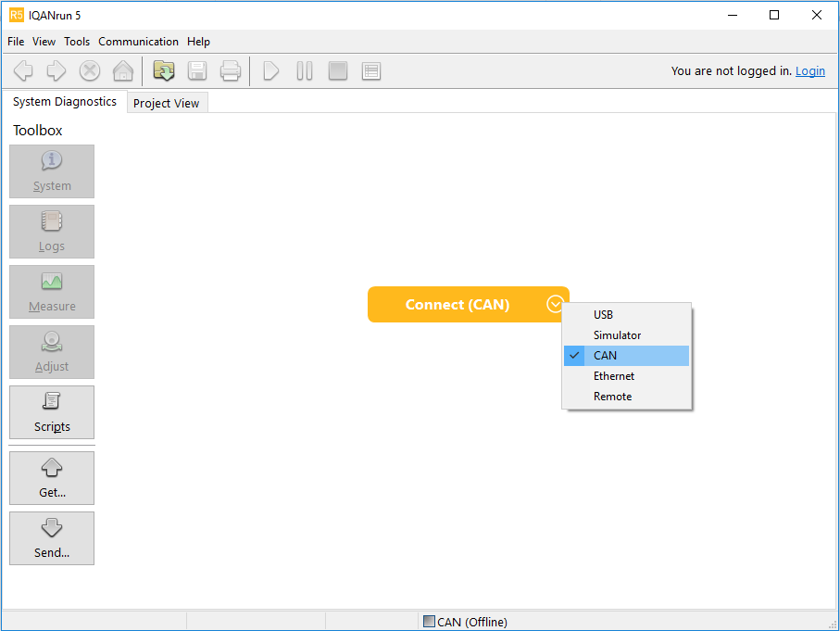Click the Back arrow toolbar icon
The image size is (840, 631).
click(23, 70)
